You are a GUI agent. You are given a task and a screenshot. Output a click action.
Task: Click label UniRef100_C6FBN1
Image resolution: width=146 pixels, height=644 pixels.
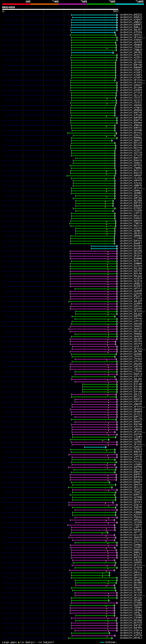coord(131,610)
